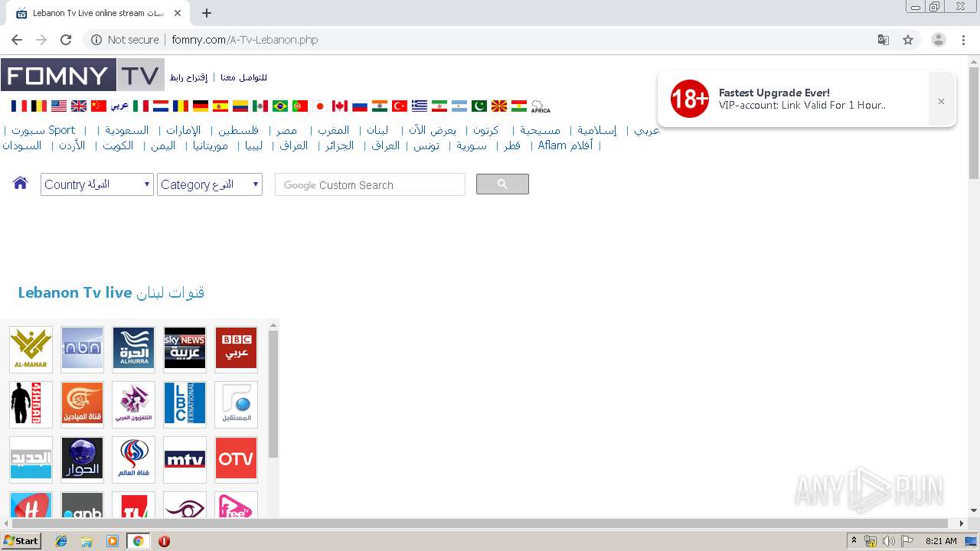Open the السعودية link

pyautogui.click(x=127, y=130)
